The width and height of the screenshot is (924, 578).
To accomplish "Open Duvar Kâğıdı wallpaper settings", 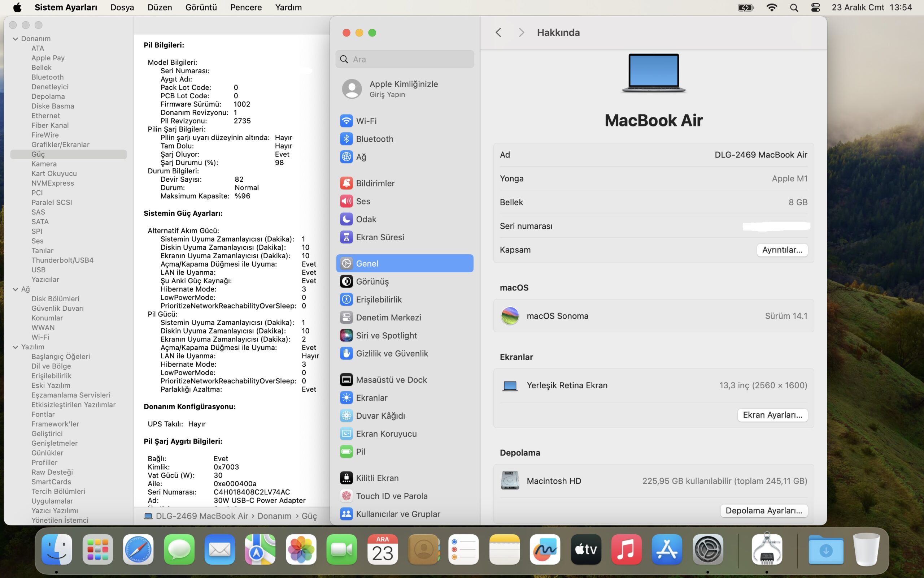I will coord(404,415).
